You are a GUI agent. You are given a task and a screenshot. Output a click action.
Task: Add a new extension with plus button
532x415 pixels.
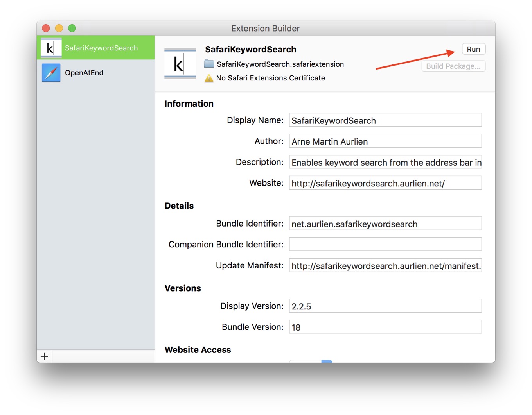44,356
